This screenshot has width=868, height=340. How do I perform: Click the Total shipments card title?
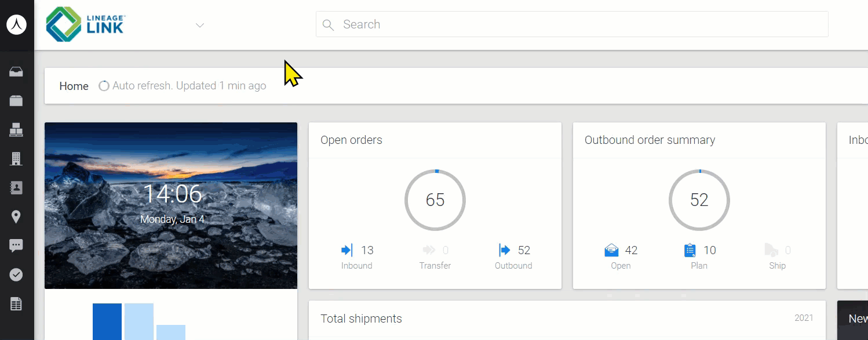[361, 319]
